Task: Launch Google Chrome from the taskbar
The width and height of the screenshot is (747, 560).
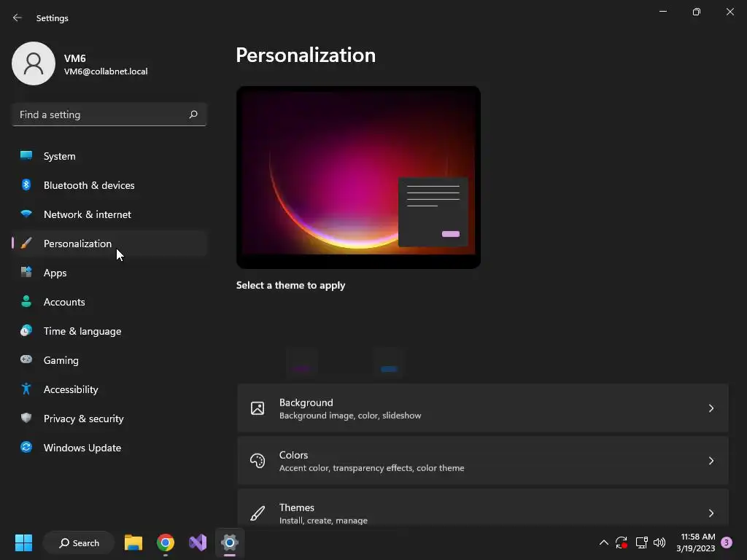Action: (x=166, y=542)
